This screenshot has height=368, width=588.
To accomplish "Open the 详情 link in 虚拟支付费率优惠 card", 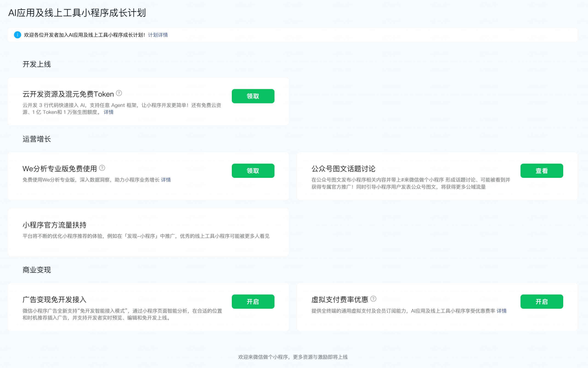I will point(502,311).
